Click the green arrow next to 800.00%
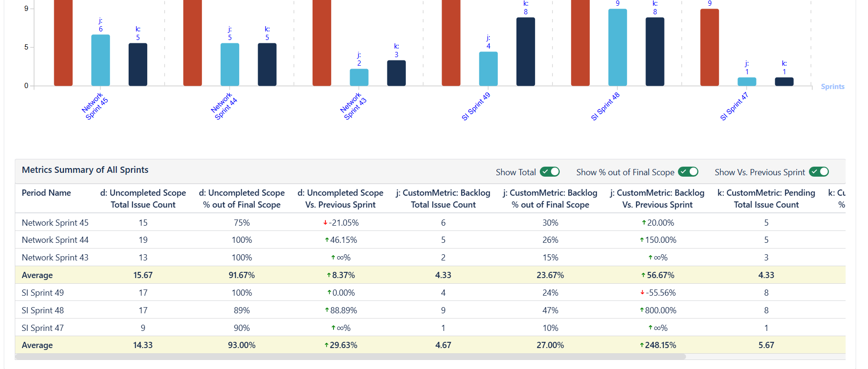The image size is (868, 369). pos(643,310)
